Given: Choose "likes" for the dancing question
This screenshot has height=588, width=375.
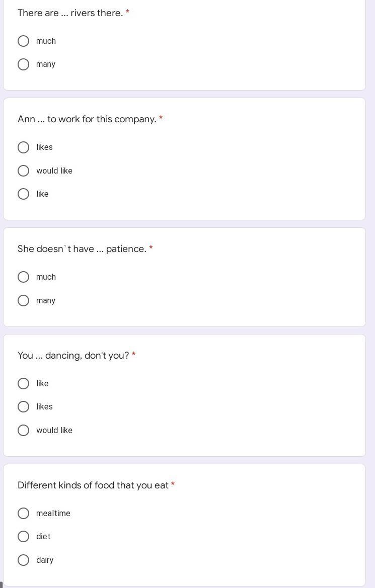Looking at the screenshot, I should click(x=24, y=407).
